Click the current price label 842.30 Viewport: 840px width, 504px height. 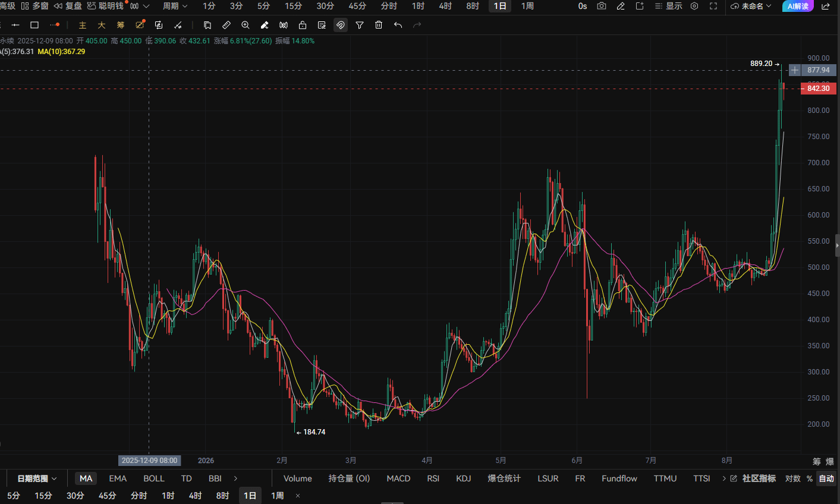coord(819,89)
